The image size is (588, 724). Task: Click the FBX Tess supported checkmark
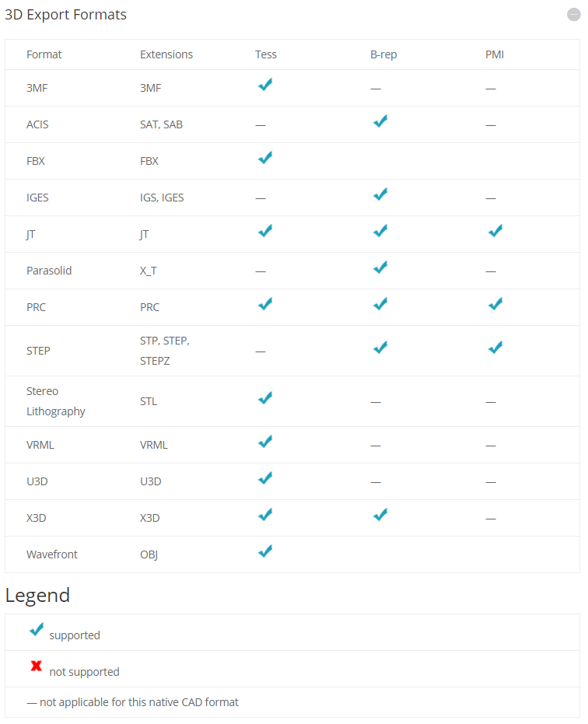click(x=265, y=158)
